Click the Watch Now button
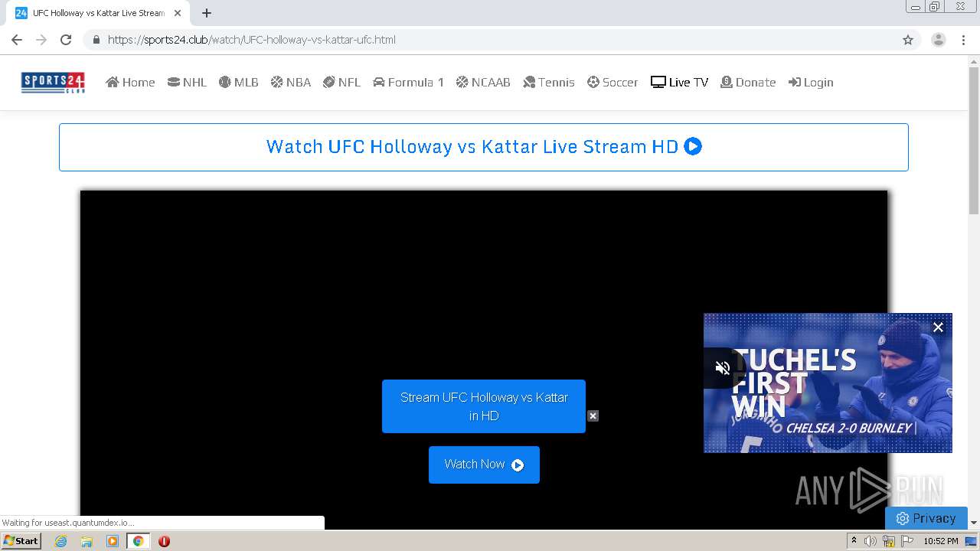980x551 pixels. pos(484,465)
